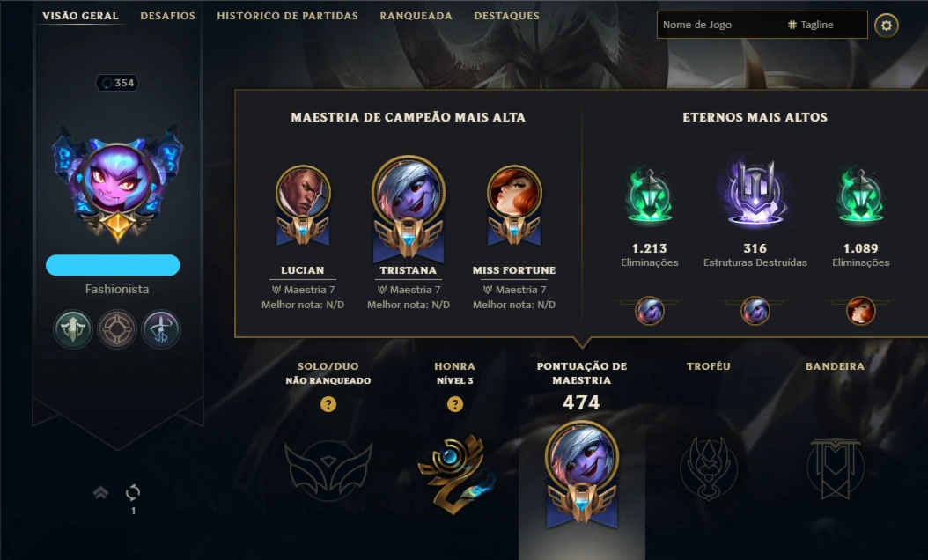The width and height of the screenshot is (928, 560).
Task: Click the third challenge token under Fashionista
Action: pos(161,329)
